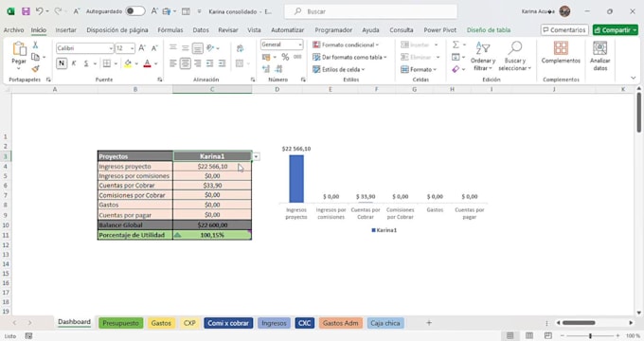Align text to the top
This screenshot has width=644, height=341.
(173, 48)
